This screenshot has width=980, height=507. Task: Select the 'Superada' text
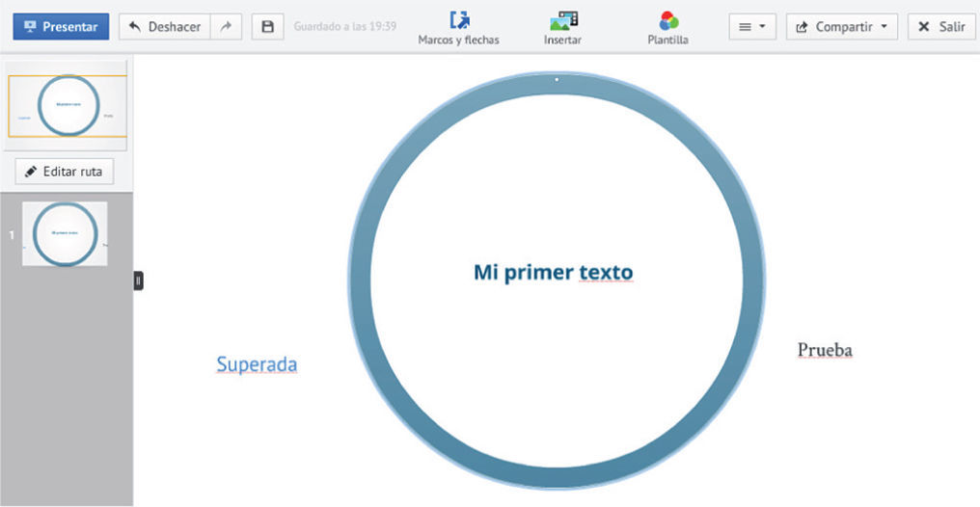click(257, 364)
